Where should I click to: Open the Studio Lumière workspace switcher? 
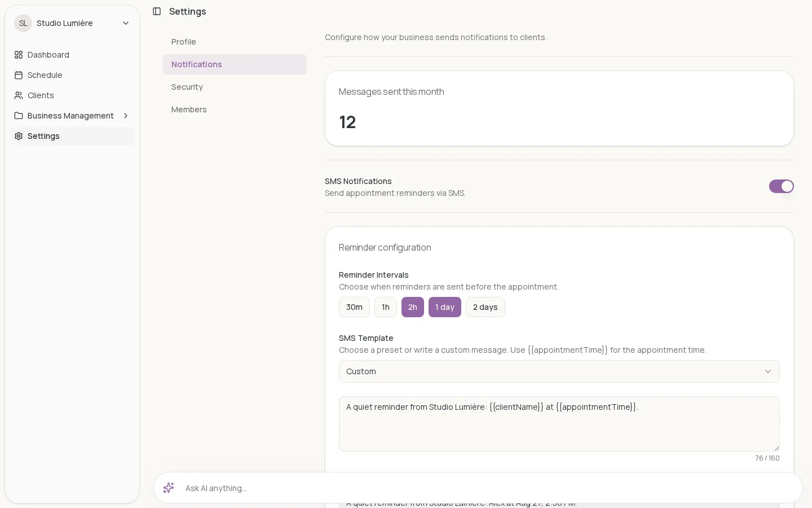72,23
